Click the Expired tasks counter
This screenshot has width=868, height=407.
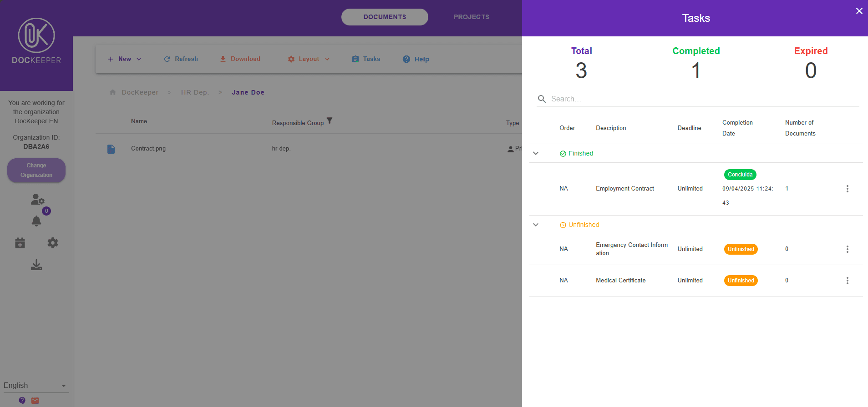(811, 64)
